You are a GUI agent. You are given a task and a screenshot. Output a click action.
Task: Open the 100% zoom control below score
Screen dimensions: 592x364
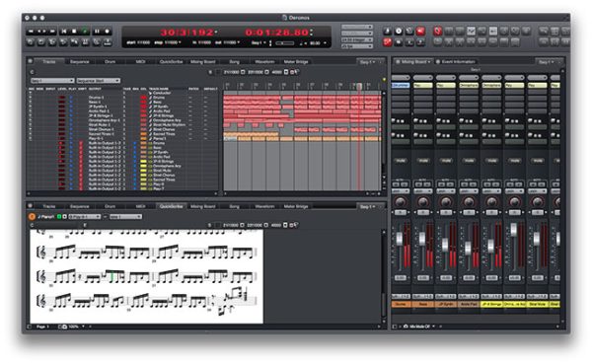pyautogui.click(x=74, y=327)
